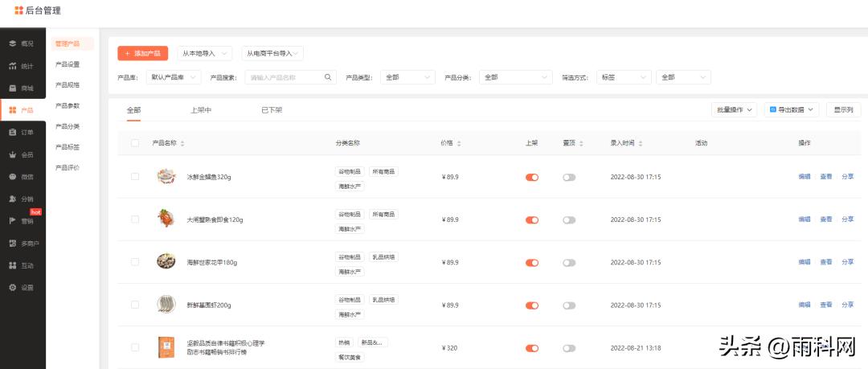Click 编辑 link for 海鲜世家花甲180g
868x369 pixels.
804,262
